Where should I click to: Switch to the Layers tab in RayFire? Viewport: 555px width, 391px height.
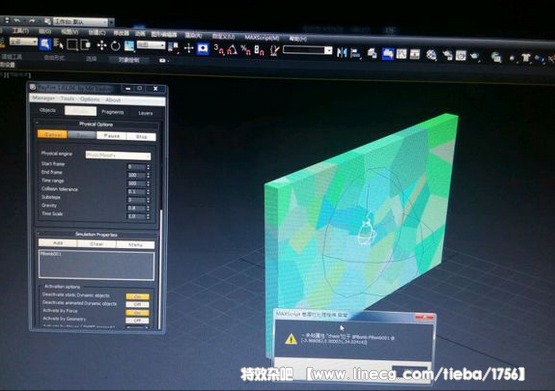click(145, 113)
